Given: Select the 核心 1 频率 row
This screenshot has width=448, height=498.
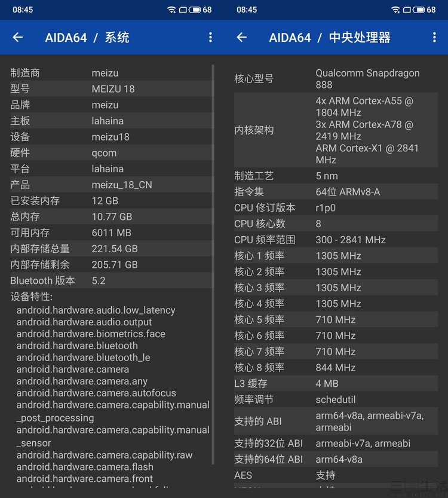Looking at the screenshot, I should [x=336, y=256].
